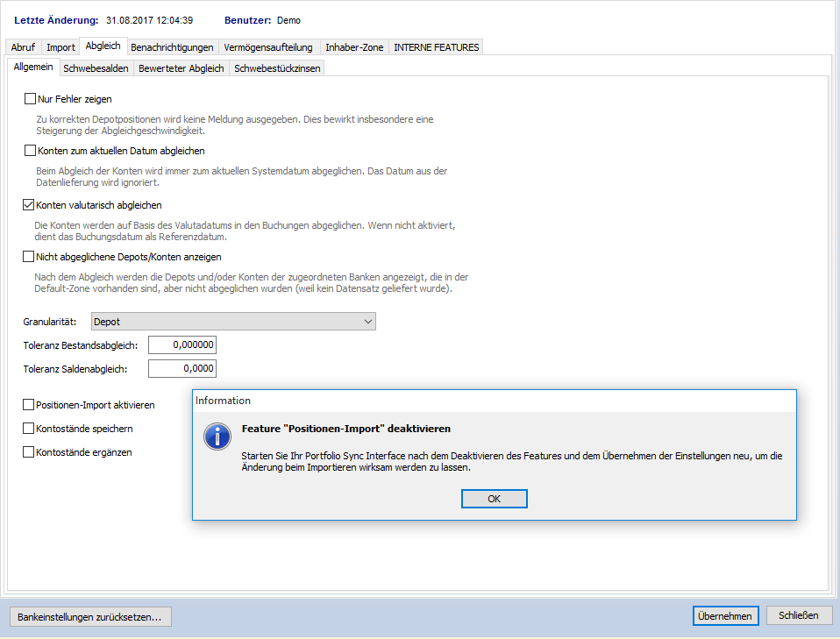Open the Bewerteter Abgleich sub-tab

click(181, 68)
